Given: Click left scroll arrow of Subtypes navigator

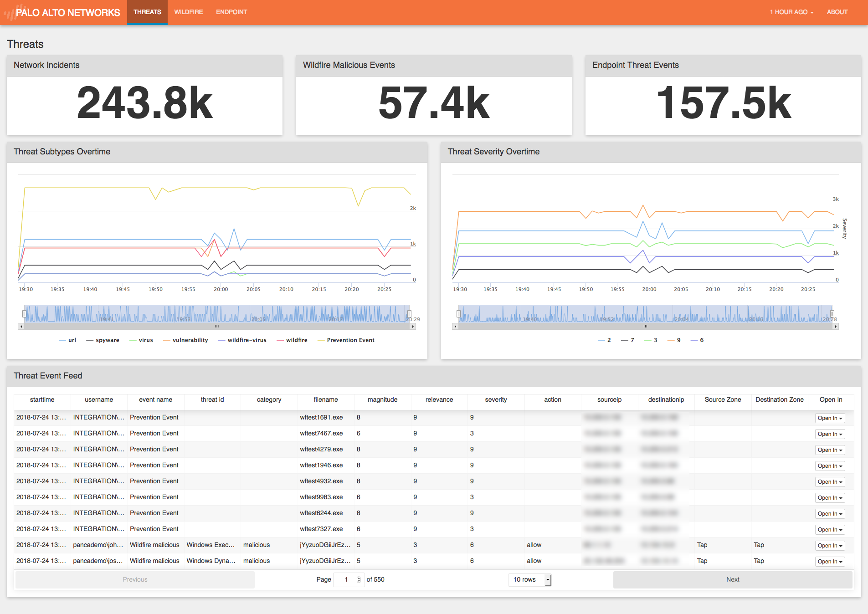Looking at the screenshot, I should coord(21,326).
